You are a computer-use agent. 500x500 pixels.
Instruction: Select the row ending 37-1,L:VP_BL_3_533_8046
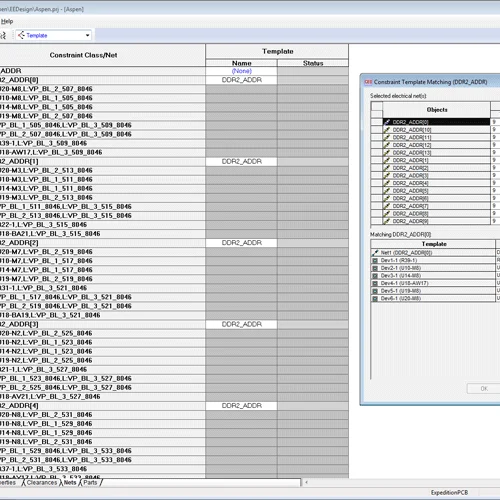coord(102,469)
